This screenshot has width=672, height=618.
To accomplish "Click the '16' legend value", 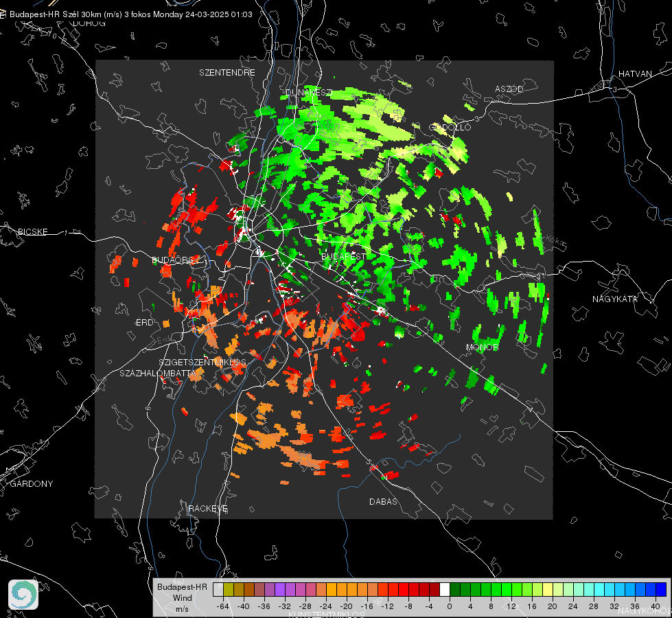I will (532, 606).
